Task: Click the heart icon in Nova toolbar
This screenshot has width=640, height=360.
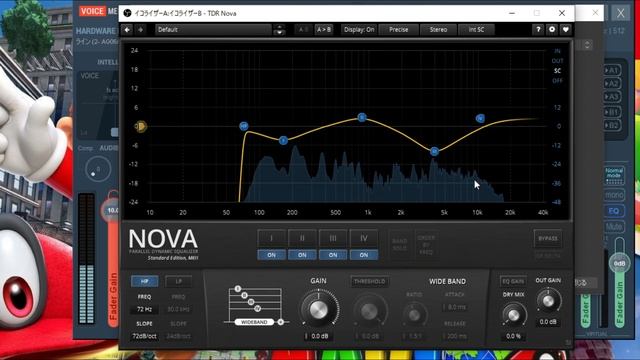Action: click(566, 29)
